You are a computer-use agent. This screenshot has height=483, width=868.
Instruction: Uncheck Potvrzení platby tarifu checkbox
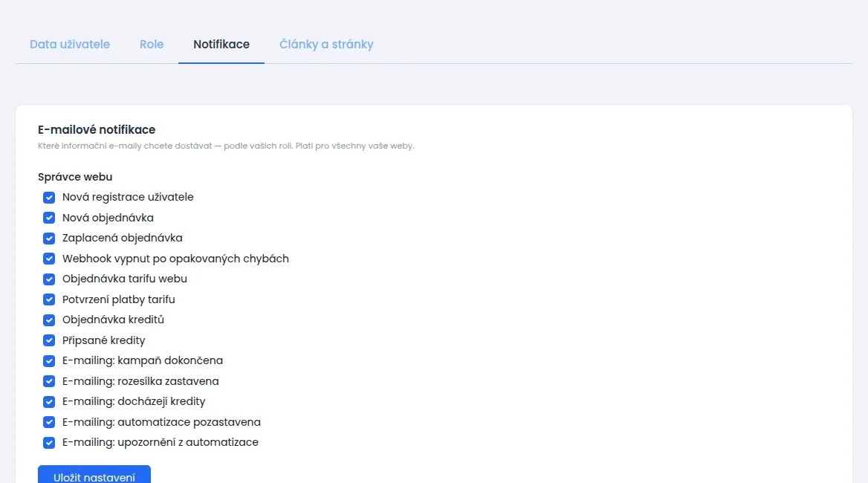[49, 300]
